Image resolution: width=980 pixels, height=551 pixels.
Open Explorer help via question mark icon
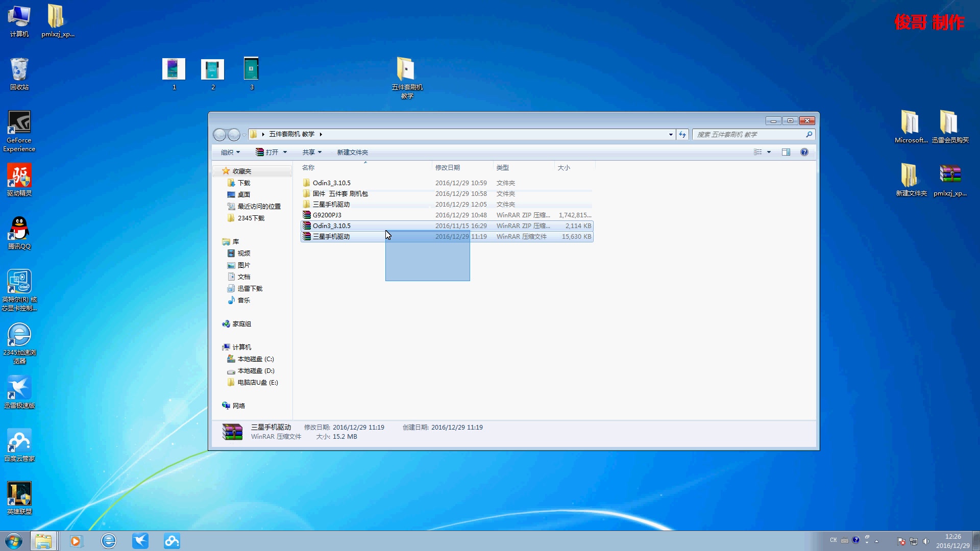(x=804, y=152)
